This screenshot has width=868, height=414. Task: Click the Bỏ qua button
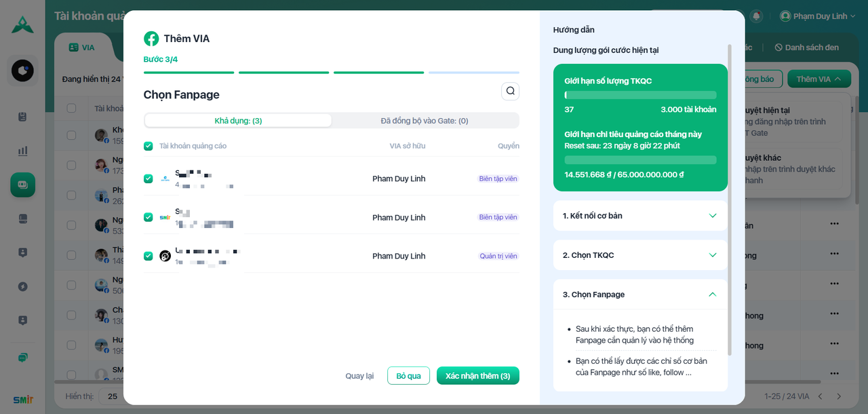[x=408, y=376]
